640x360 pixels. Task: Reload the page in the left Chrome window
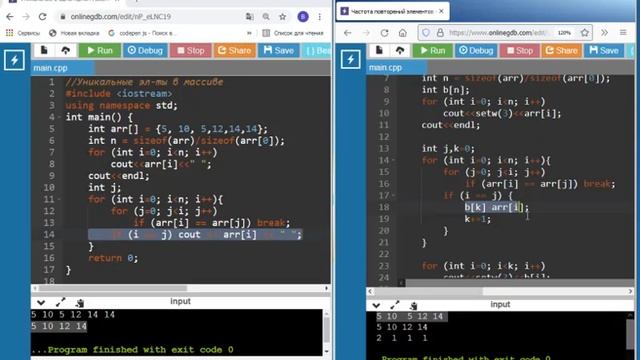[42, 17]
